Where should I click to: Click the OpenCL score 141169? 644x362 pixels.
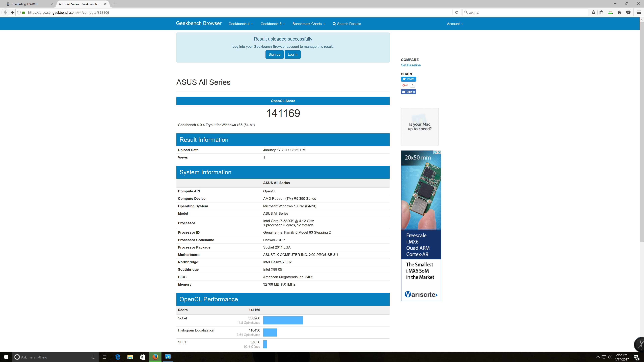(283, 113)
